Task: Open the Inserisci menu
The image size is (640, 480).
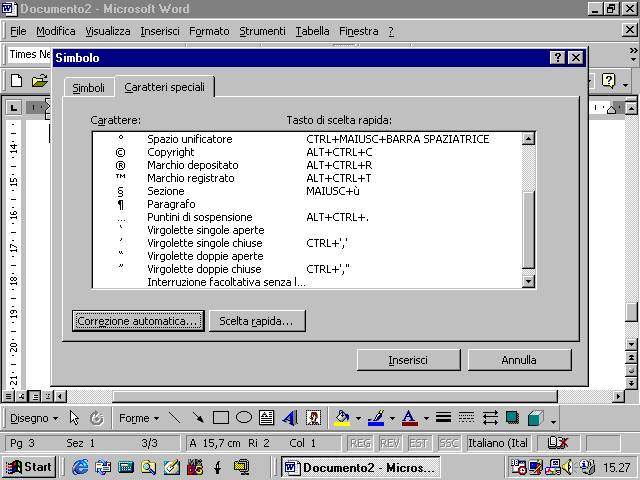Action: 160,31
